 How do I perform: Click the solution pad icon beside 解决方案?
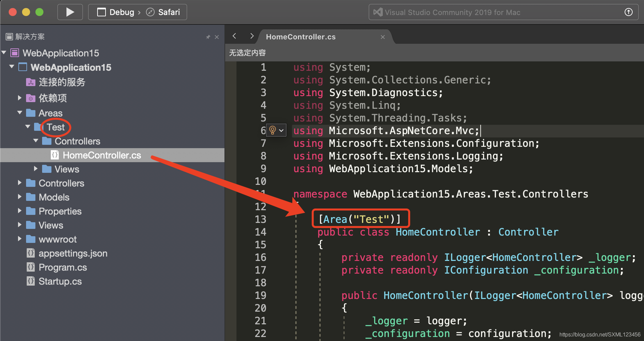9,36
